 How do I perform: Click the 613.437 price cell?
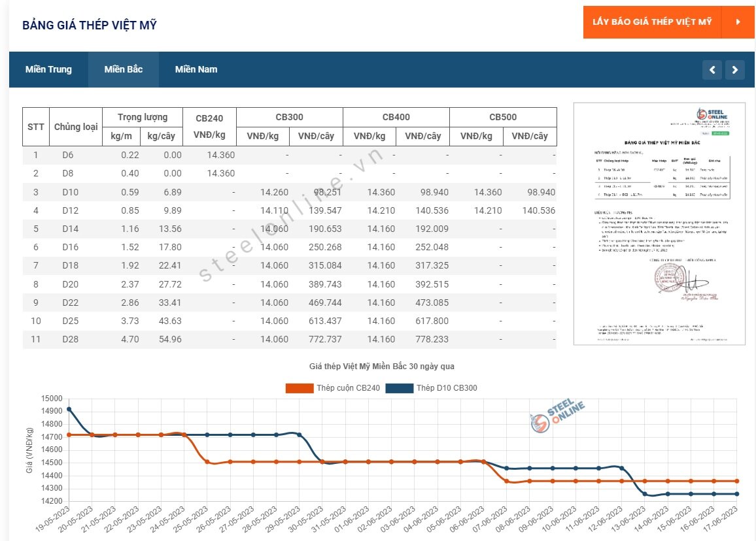[325, 321]
